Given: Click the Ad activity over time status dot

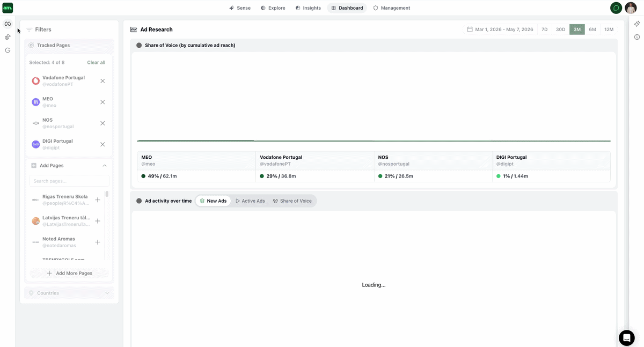Looking at the screenshot, I should [x=139, y=201].
